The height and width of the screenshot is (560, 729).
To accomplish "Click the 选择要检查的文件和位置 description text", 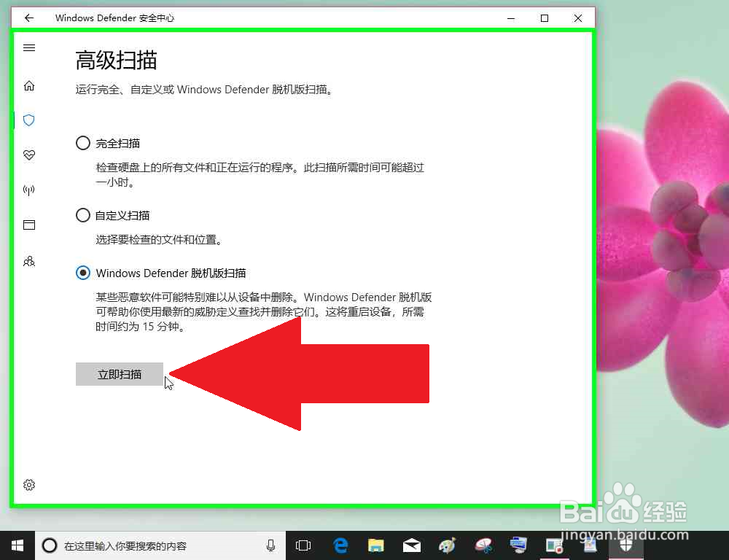I will pos(159,240).
